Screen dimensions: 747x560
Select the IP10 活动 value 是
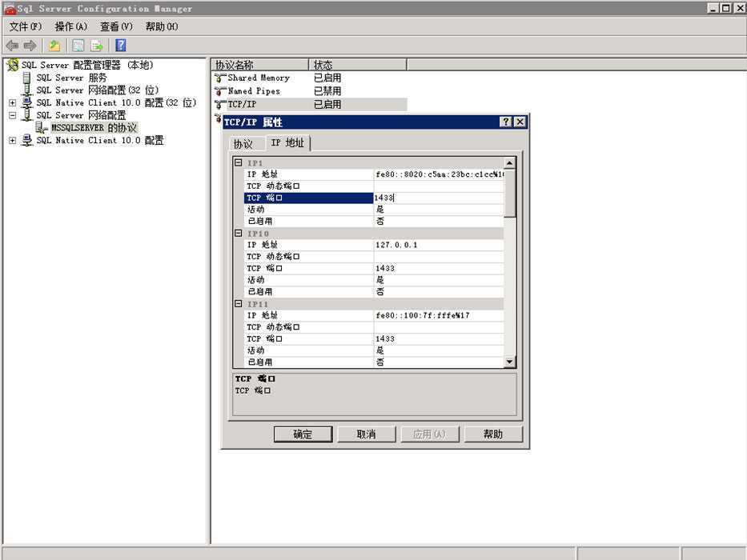(438, 279)
